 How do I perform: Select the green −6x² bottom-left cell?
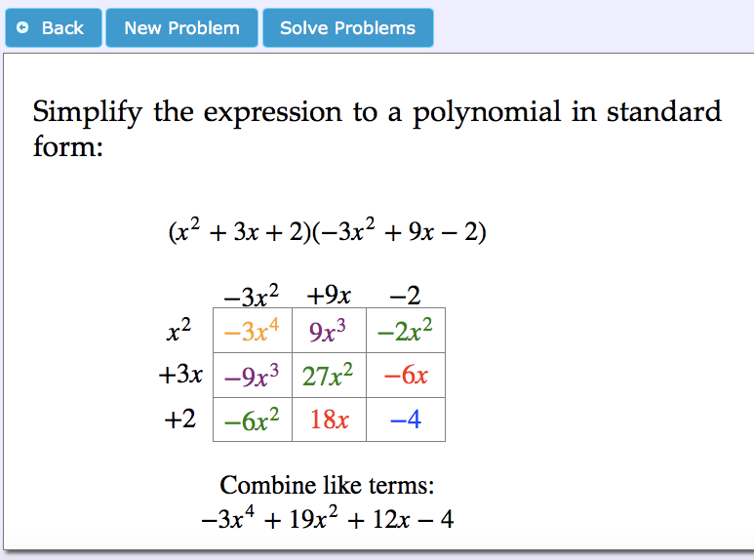[252, 420]
